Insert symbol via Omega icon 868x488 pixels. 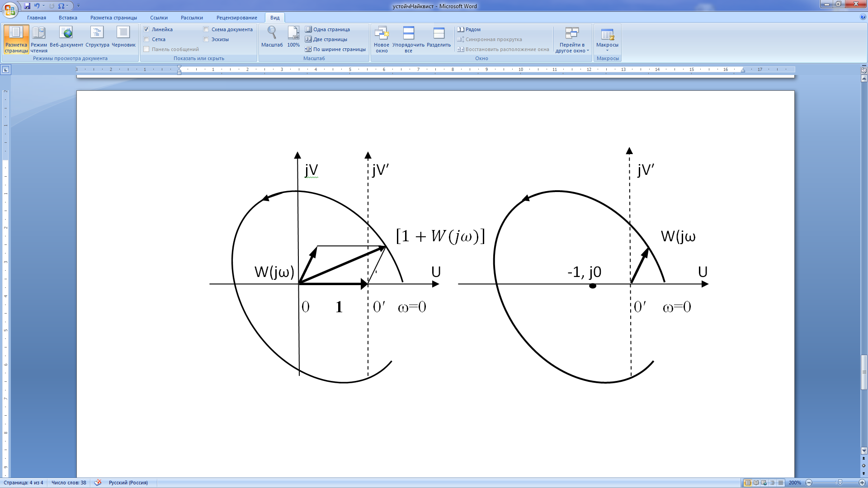point(61,6)
